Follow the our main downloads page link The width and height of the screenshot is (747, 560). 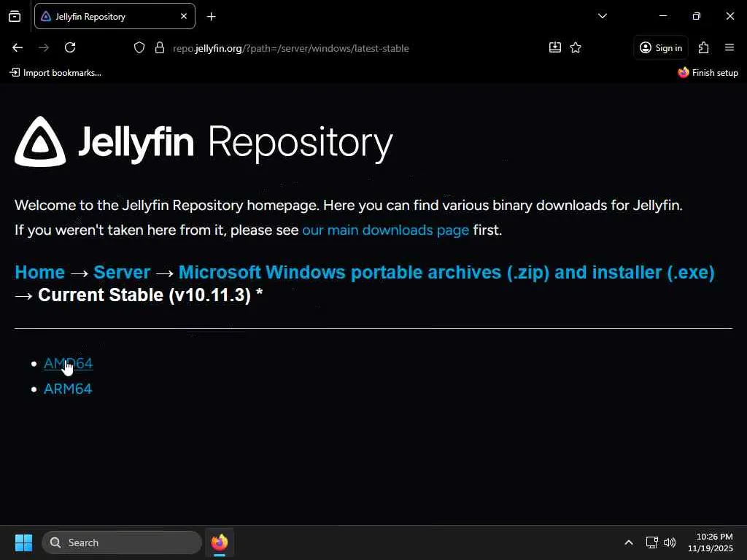pos(385,230)
